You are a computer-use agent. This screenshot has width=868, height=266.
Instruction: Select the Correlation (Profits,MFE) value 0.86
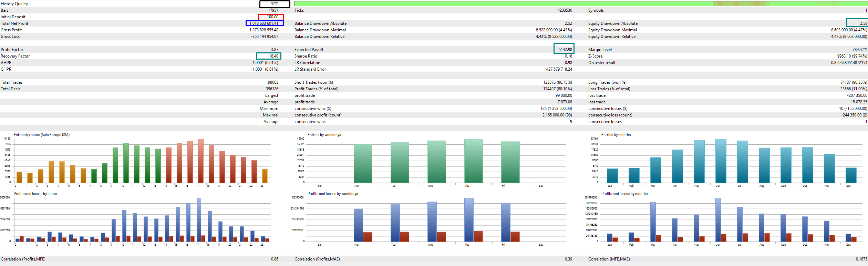[275, 259]
